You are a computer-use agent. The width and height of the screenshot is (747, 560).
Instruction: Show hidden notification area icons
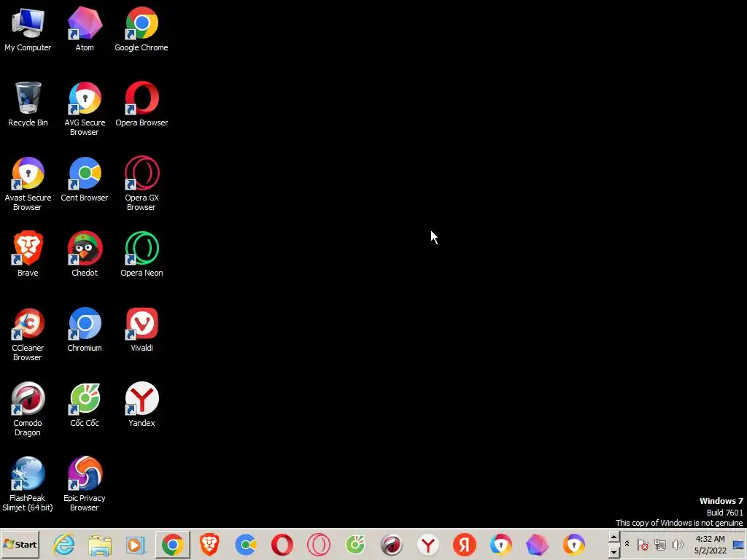click(x=627, y=544)
